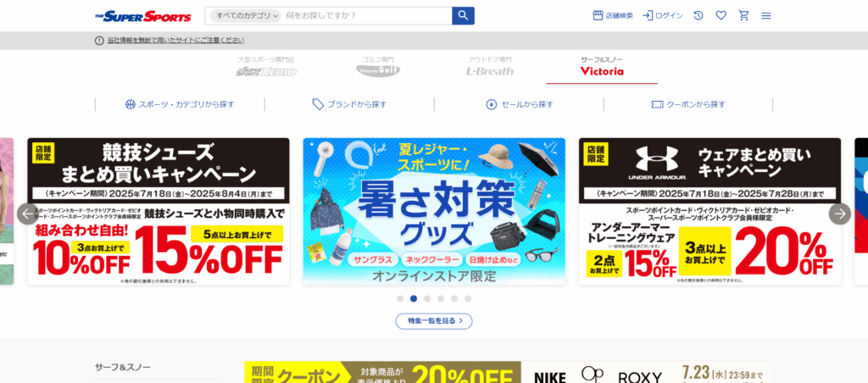Screen dimensions: 868x383
Task: Go to next carousel slide arrow
Action: click(x=840, y=214)
